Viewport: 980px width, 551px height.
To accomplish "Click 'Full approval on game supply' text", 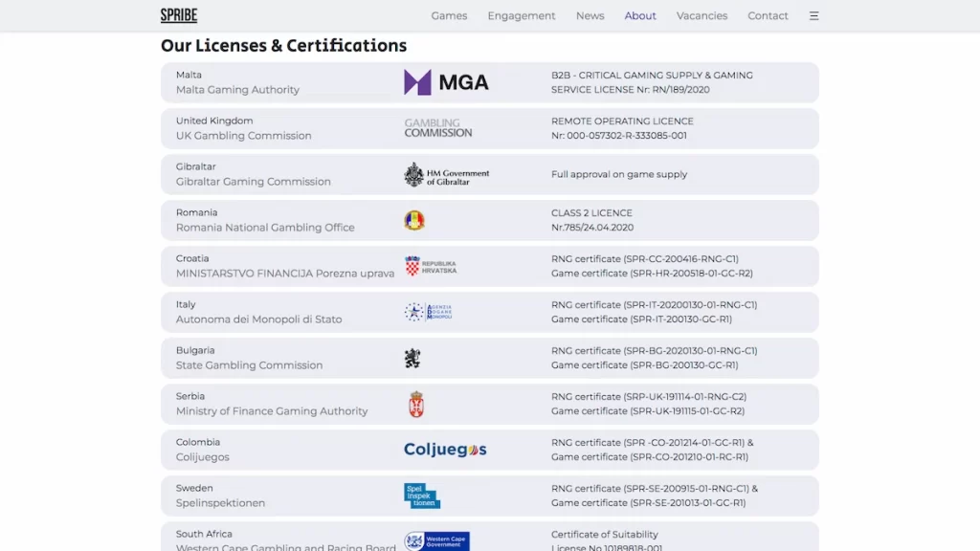I will 619,174.
